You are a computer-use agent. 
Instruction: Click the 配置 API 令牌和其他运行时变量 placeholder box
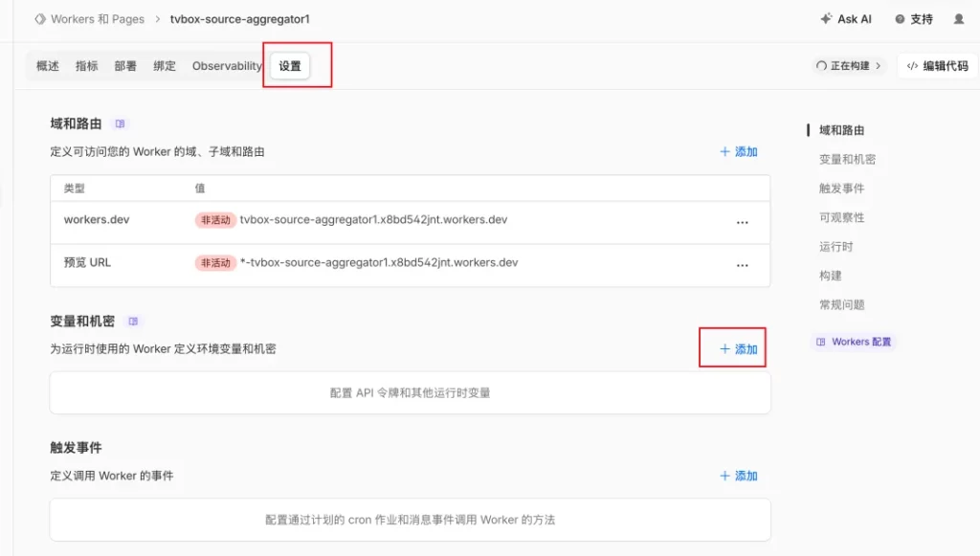[x=410, y=393]
